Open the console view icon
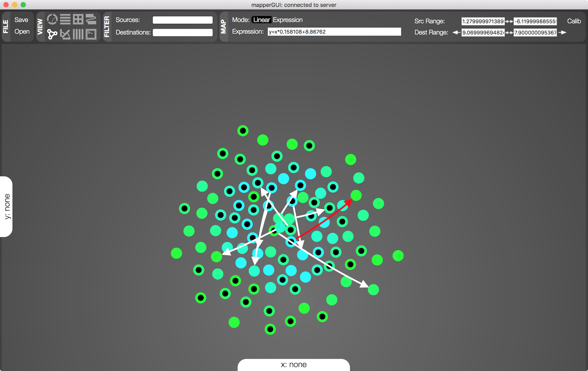 coord(91,34)
